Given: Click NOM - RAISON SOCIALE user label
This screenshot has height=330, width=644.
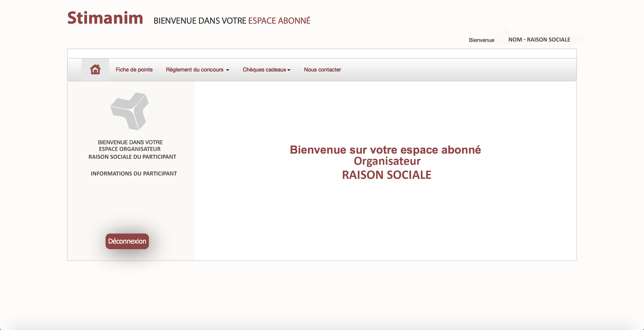Looking at the screenshot, I should tap(539, 40).
